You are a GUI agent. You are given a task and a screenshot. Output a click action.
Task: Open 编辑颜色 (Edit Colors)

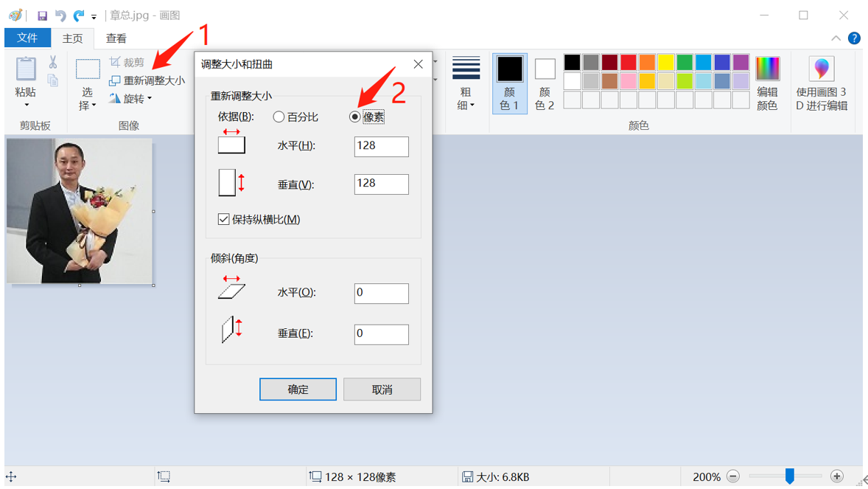click(x=768, y=83)
